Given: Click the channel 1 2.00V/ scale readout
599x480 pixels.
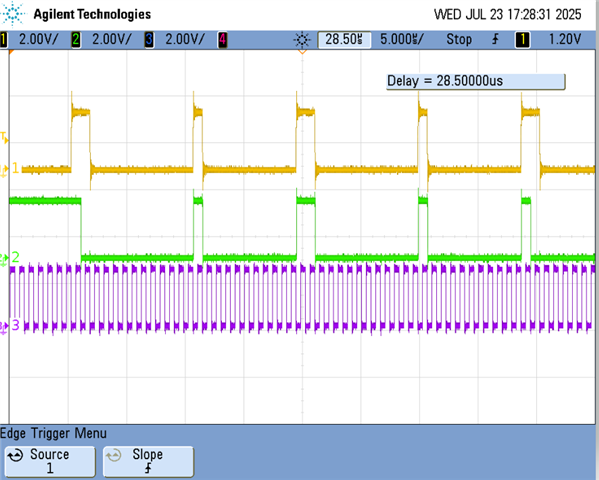Looking at the screenshot, I should click(39, 39).
